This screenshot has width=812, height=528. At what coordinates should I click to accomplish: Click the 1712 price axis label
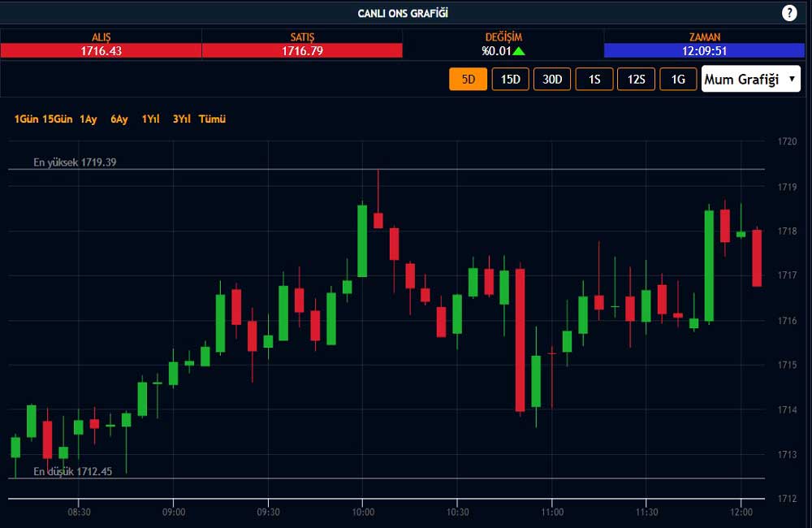pos(787,499)
